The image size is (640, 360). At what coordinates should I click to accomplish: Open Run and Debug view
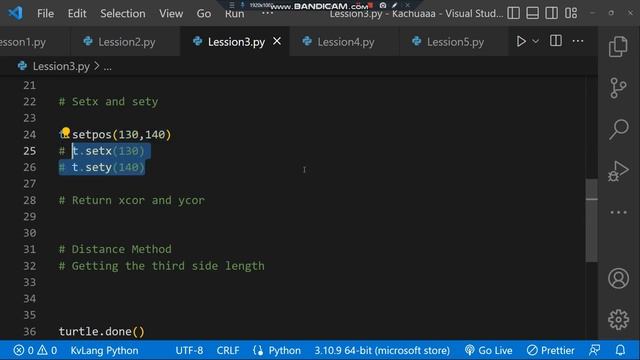pos(618,171)
